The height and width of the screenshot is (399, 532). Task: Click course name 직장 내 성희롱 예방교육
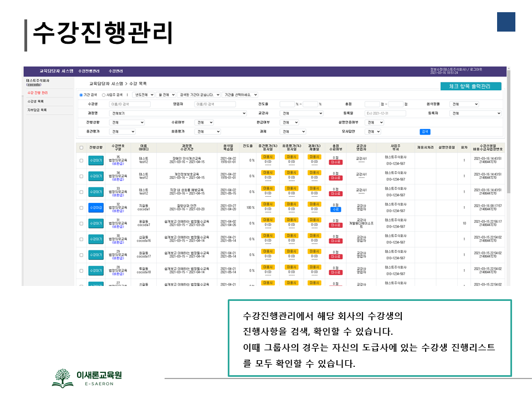[187, 190]
